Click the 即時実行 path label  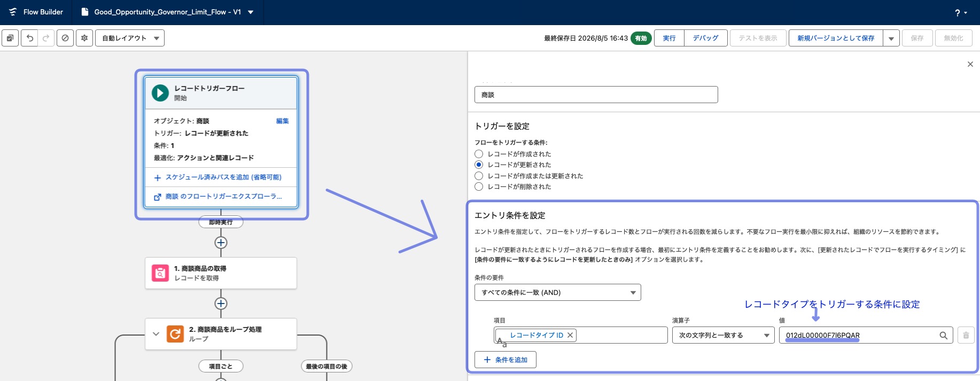pos(221,222)
